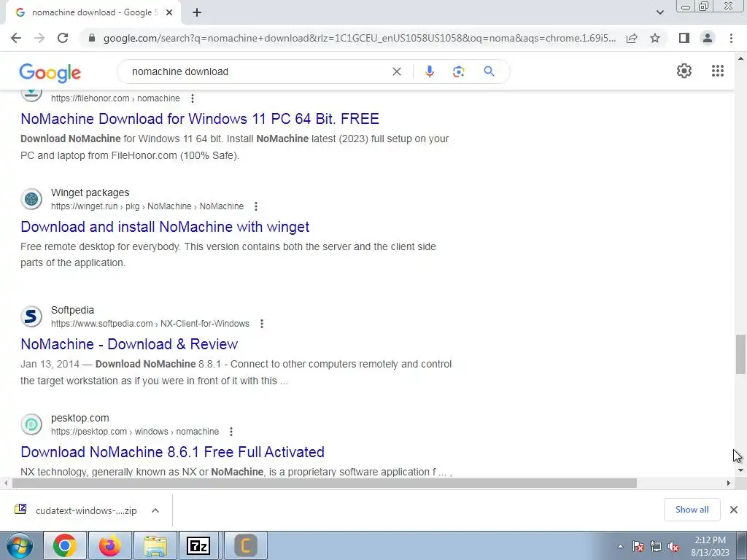Click the Action Center flag tray icon
The height and width of the screenshot is (560, 747).
(638, 547)
